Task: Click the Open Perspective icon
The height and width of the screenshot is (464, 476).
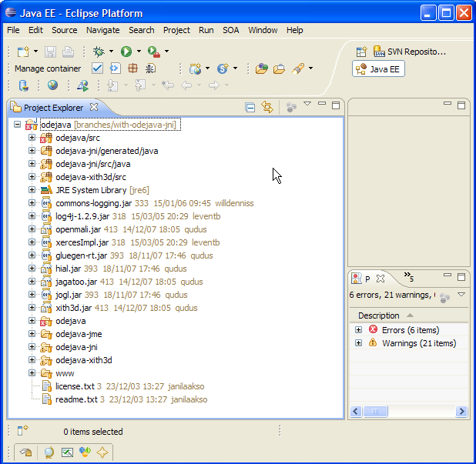Action: pyautogui.click(x=361, y=52)
